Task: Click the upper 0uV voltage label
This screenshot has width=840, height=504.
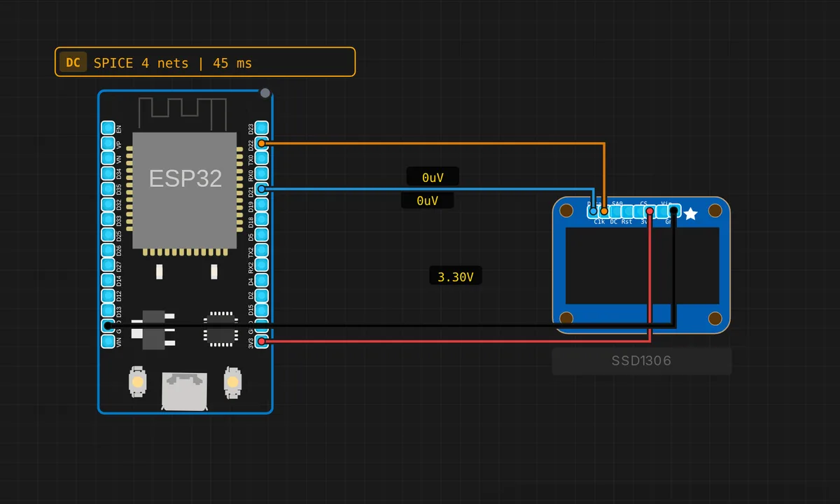Action: (x=433, y=177)
